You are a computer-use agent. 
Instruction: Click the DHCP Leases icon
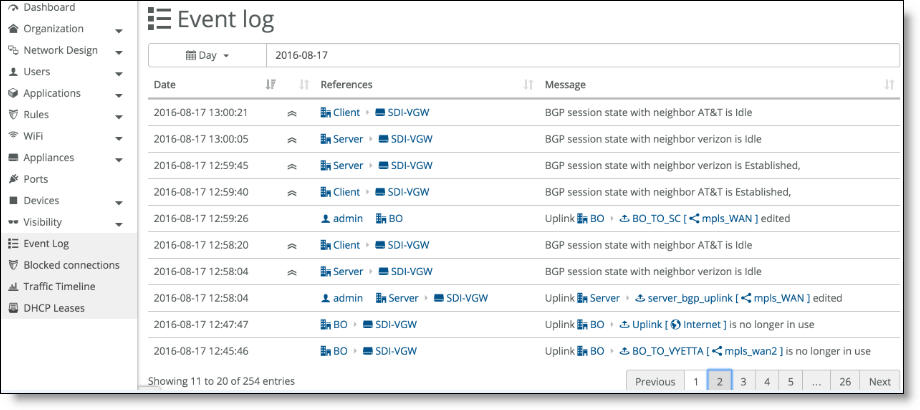[13, 309]
